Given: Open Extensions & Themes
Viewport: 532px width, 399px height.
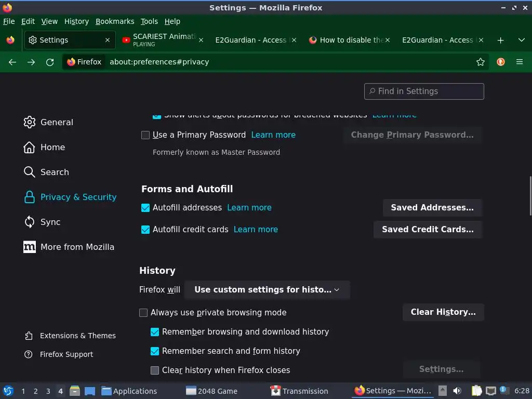Looking at the screenshot, I should tap(70, 336).
